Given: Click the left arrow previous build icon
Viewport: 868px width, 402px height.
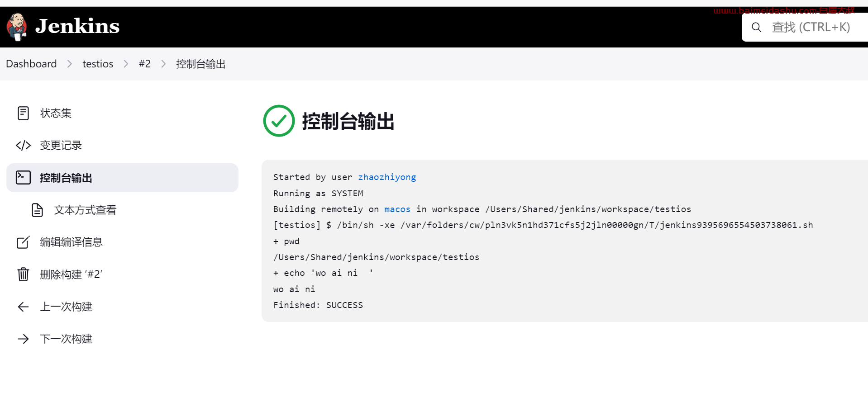Looking at the screenshot, I should [x=23, y=307].
